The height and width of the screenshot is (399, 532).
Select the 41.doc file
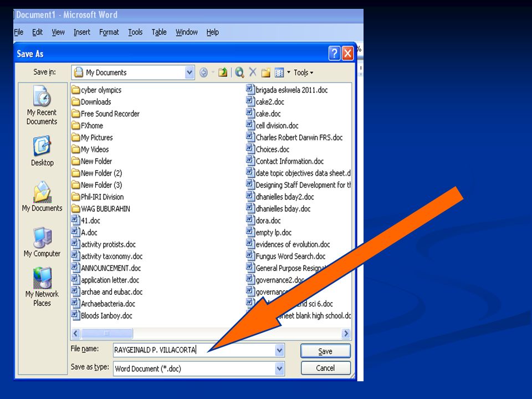[x=86, y=221]
